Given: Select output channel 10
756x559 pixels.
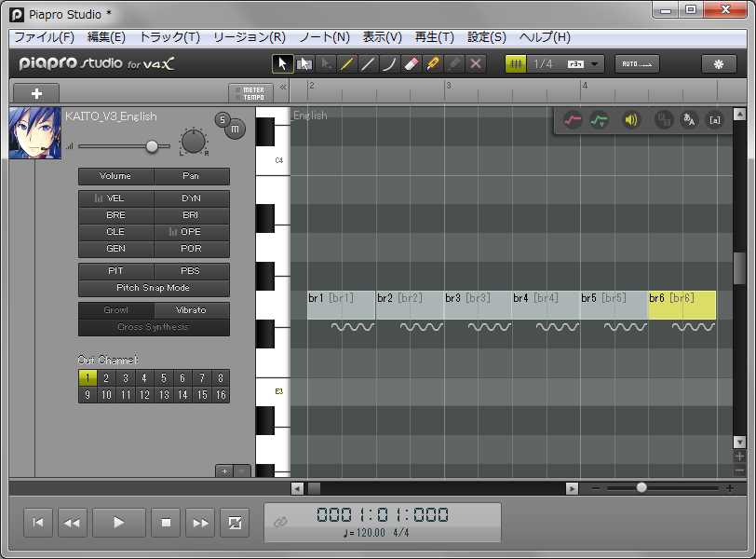Looking at the screenshot, I should 106,395.
